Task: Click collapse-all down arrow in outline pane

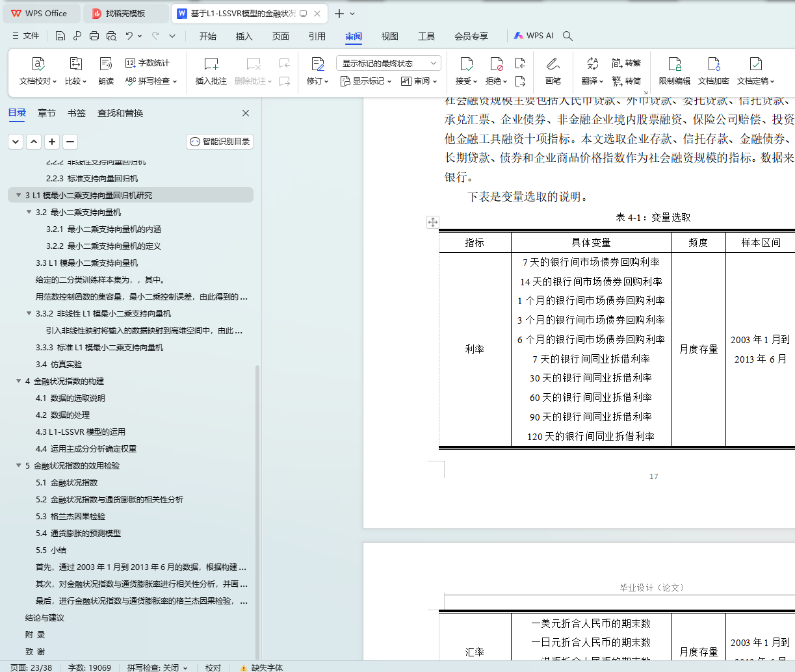Action: pos(16,142)
